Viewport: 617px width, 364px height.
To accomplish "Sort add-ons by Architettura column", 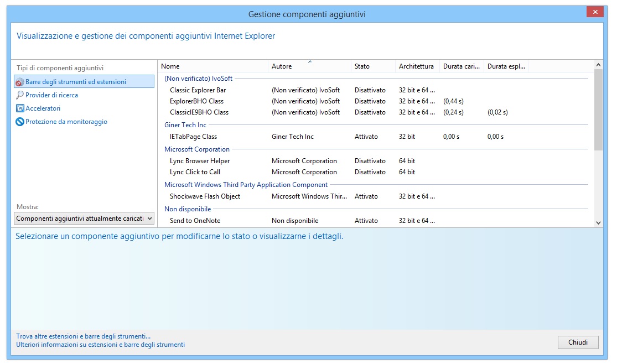I will [x=417, y=66].
